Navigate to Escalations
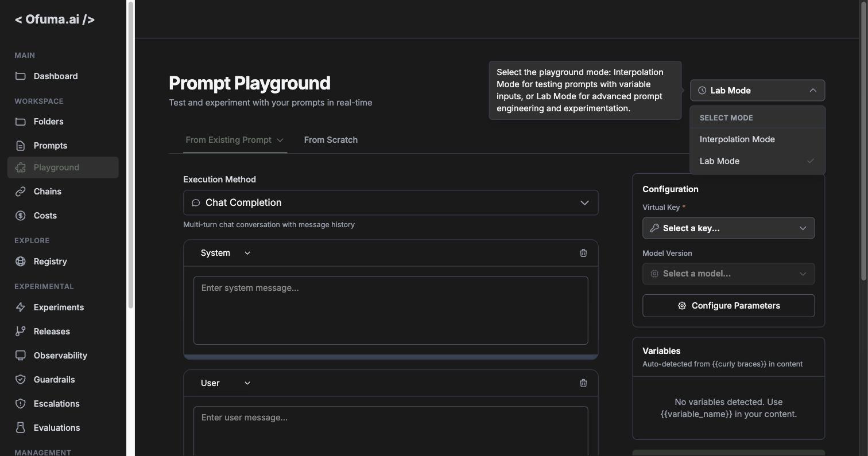The image size is (868, 456). pyautogui.click(x=63, y=404)
